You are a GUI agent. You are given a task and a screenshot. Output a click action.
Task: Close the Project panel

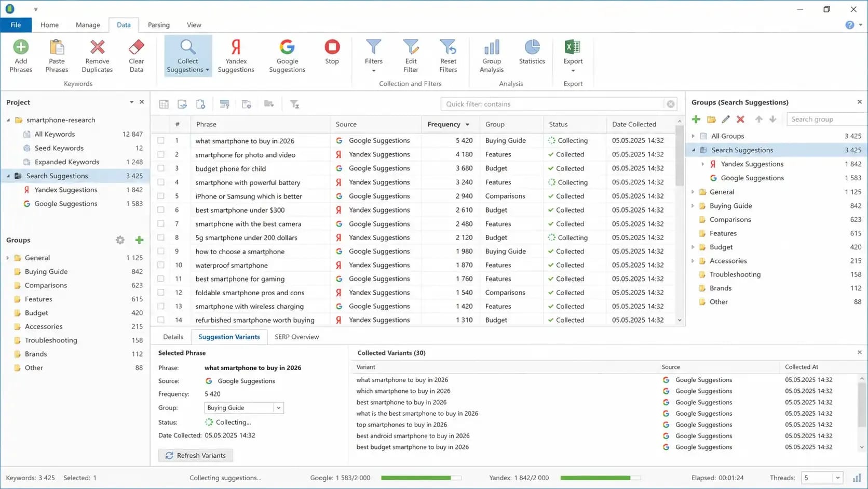click(x=142, y=102)
